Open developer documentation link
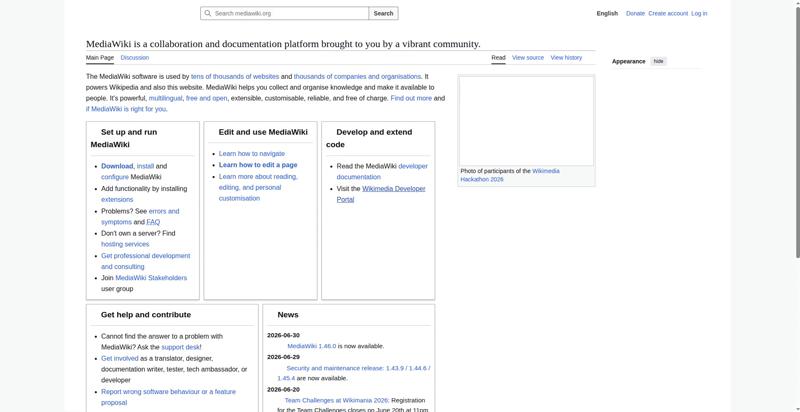 click(382, 171)
